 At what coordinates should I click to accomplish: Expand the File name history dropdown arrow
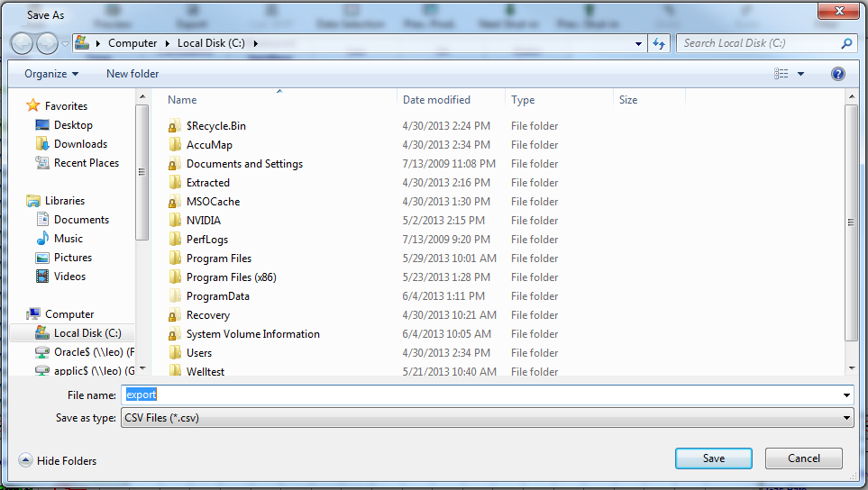pyautogui.click(x=846, y=395)
